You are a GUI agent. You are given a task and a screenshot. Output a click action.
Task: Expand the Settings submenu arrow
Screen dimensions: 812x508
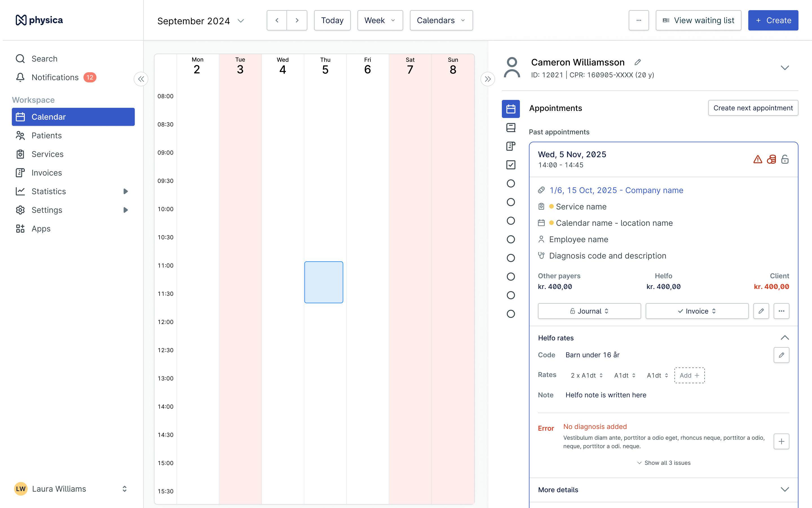pyautogui.click(x=125, y=210)
